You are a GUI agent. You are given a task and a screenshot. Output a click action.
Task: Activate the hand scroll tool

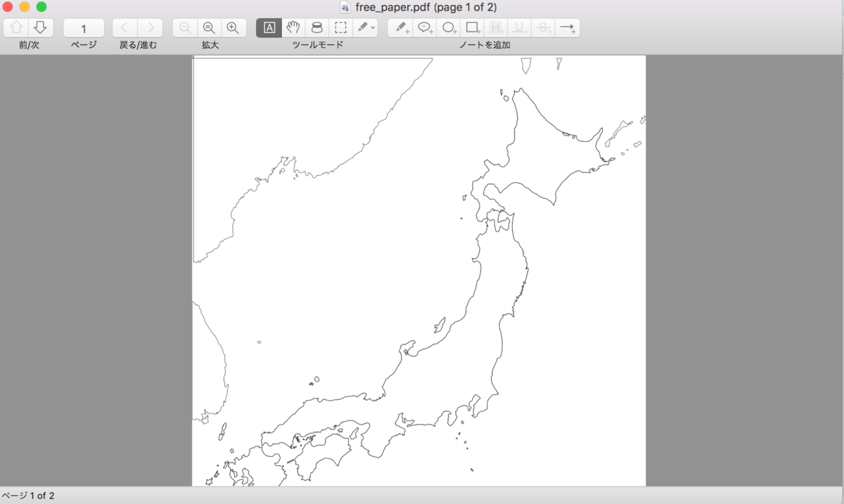pyautogui.click(x=293, y=27)
